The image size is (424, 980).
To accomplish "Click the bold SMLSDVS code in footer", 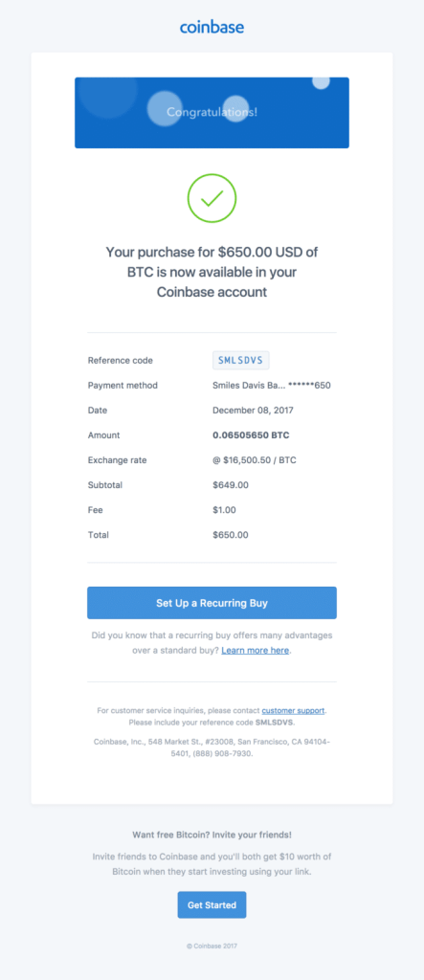I will pyautogui.click(x=274, y=722).
